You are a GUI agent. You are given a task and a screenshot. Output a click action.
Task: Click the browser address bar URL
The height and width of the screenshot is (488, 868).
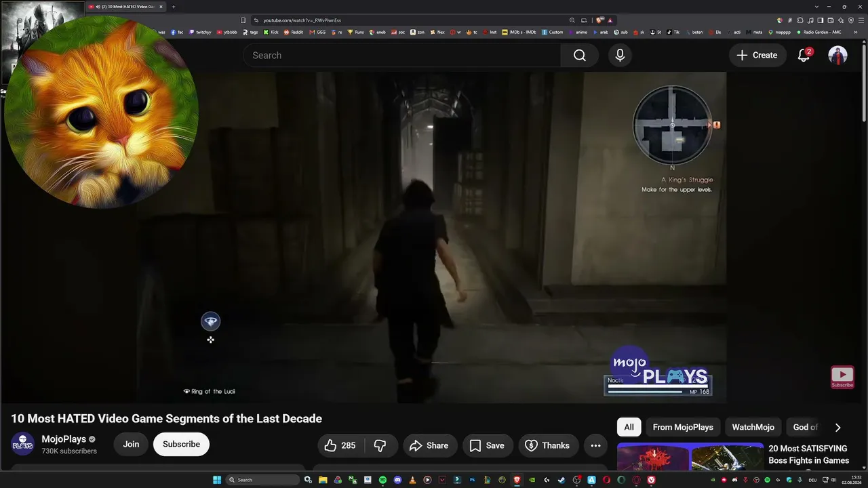(x=302, y=20)
